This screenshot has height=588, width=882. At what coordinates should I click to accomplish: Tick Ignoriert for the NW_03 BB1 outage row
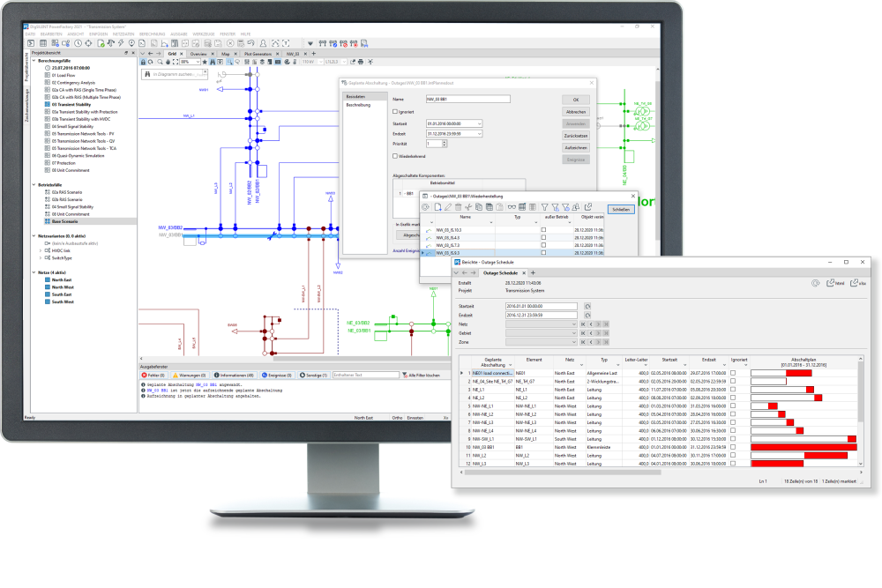733,448
